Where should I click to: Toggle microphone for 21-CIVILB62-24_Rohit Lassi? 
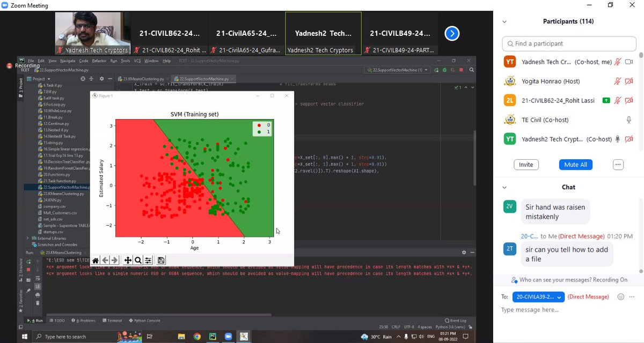click(x=618, y=101)
